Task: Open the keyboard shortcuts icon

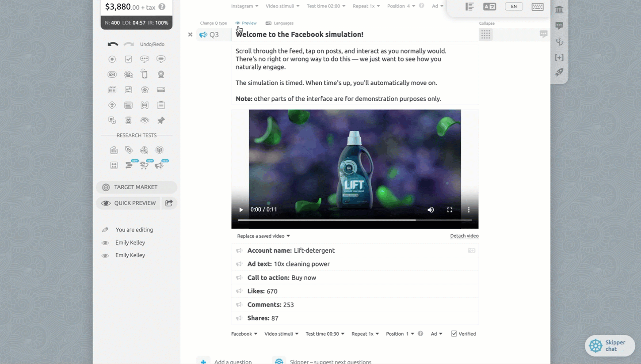Action: 538,7
